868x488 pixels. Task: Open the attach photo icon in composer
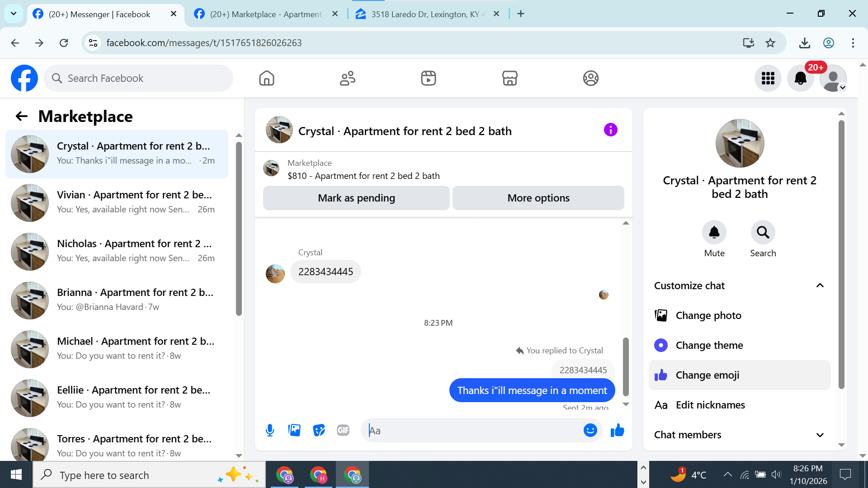294,430
